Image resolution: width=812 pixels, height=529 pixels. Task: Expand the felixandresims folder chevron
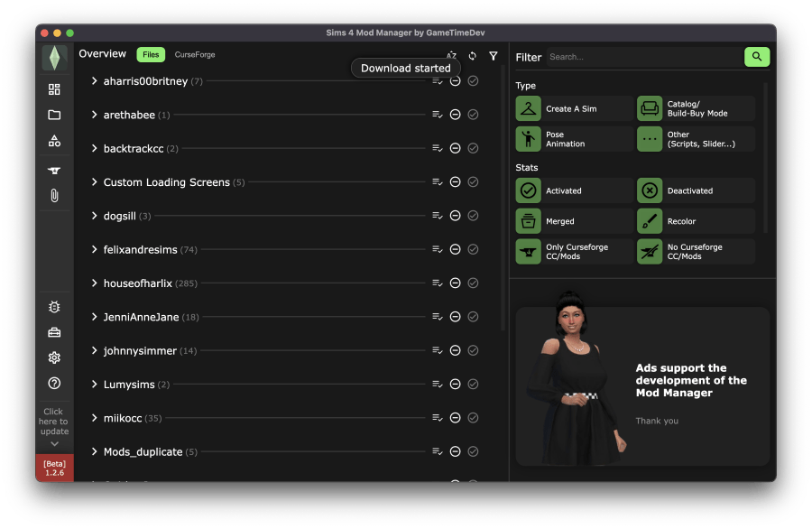pyautogui.click(x=94, y=249)
